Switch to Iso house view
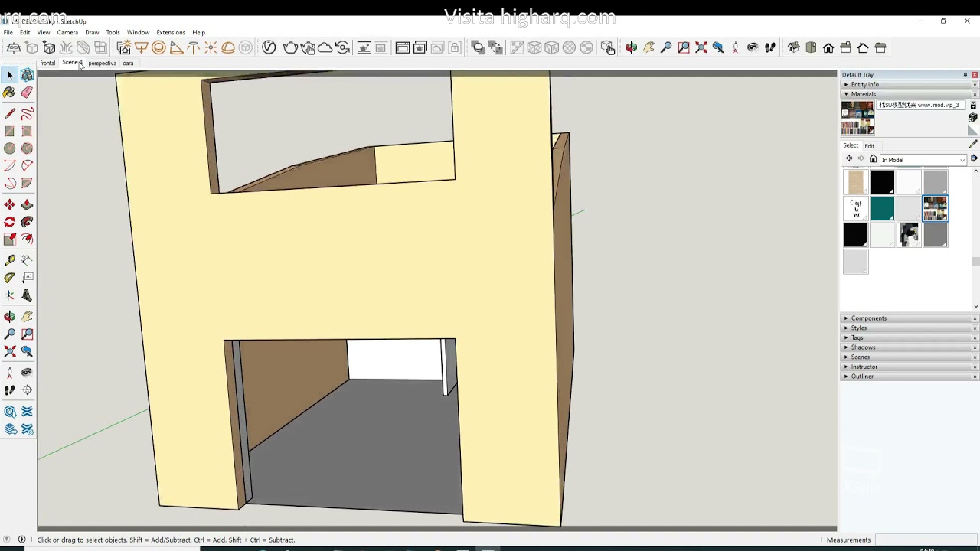The width and height of the screenshot is (980, 551). coord(794,47)
